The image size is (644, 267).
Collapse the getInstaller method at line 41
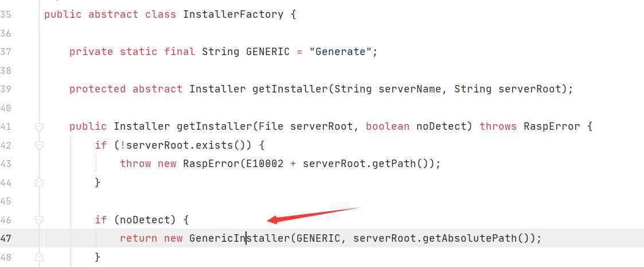(x=39, y=127)
